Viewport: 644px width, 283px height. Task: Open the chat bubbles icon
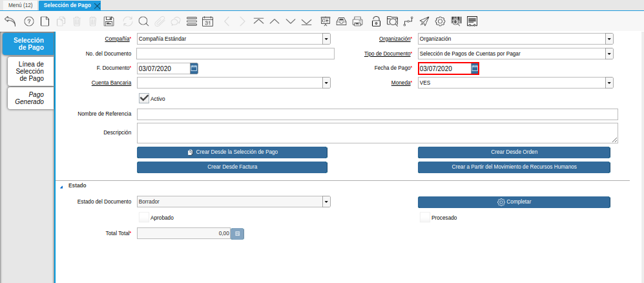coord(176,21)
